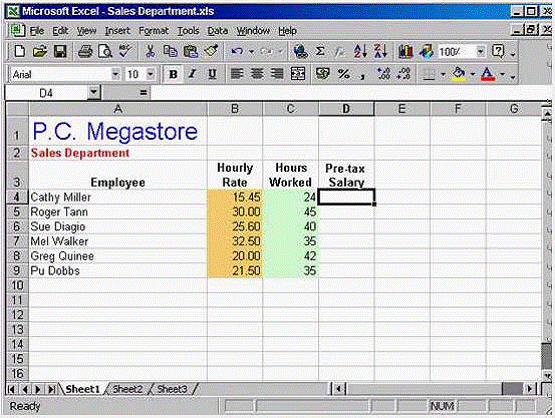Switch to the Sheet2 tab
Screen dimensions: 555x418
click(x=127, y=389)
